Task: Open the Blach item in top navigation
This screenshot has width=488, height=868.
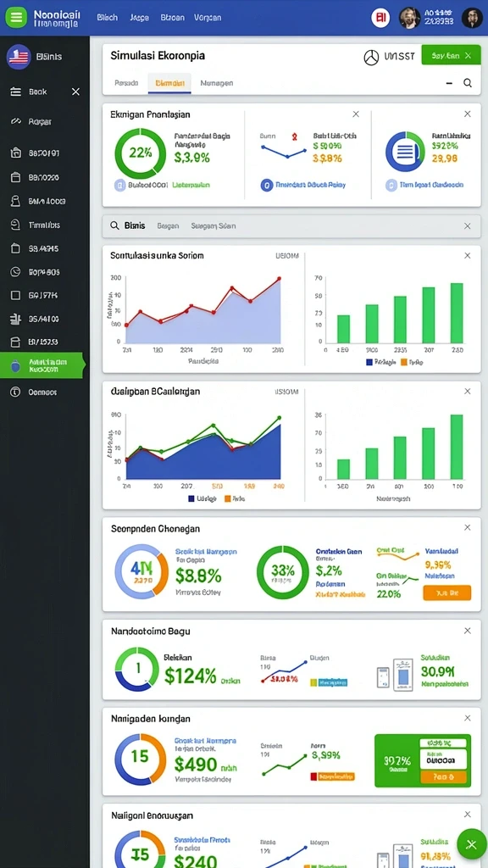Action: (x=108, y=18)
